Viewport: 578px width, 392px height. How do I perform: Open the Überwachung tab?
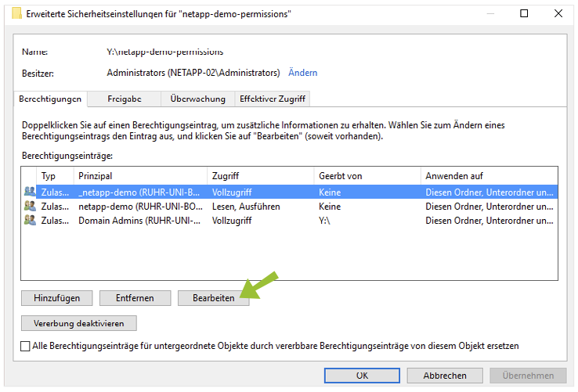197,99
